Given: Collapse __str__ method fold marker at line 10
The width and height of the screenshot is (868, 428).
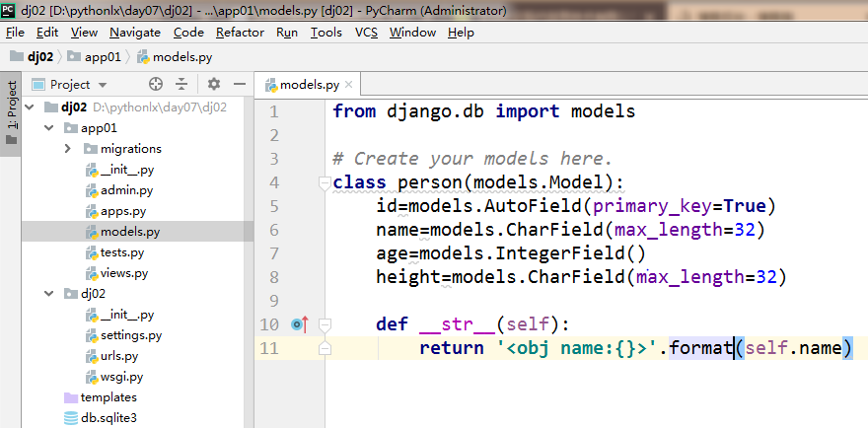Looking at the screenshot, I should point(325,323).
